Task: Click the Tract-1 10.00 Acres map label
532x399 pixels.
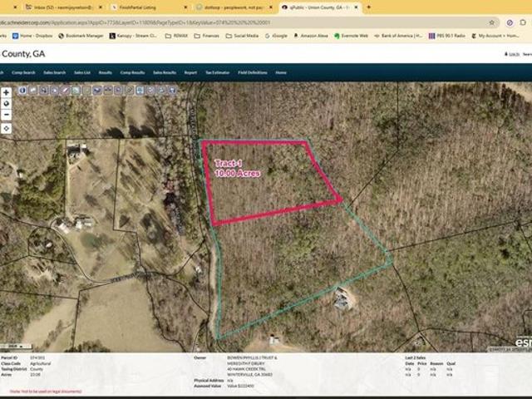Action: (x=237, y=169)
